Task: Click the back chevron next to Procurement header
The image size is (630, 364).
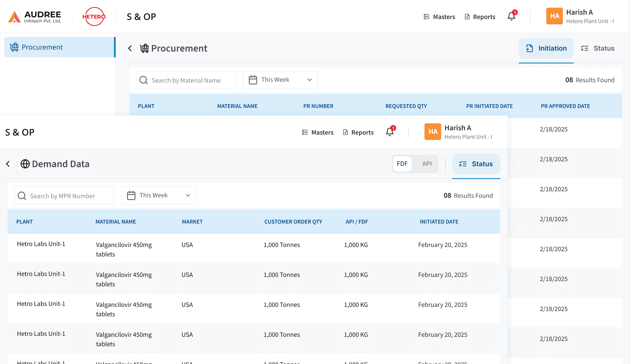Action: [x=130, y=48]
